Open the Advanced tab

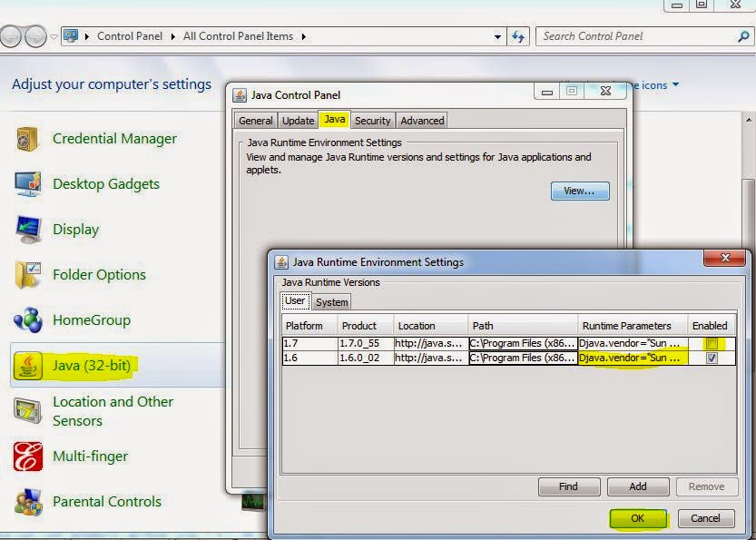click(x=422, y=121)
